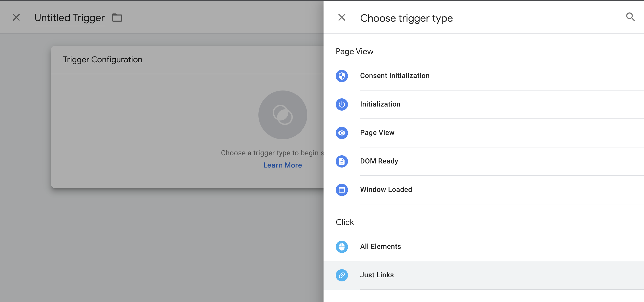Viewport: 644px width, 302px height.
Task: Pick DOM Ready trigger type
Action: tap(379, 161)
